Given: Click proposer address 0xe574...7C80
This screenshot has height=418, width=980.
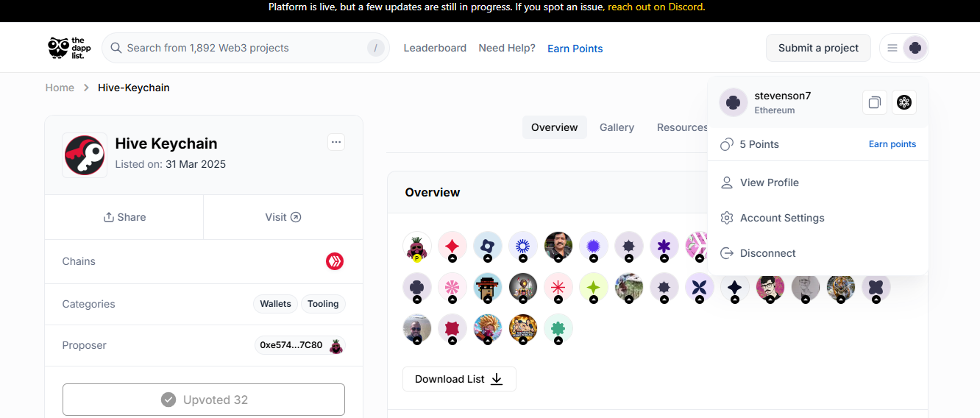Looking at the screenshot, I should click(291, 345).
